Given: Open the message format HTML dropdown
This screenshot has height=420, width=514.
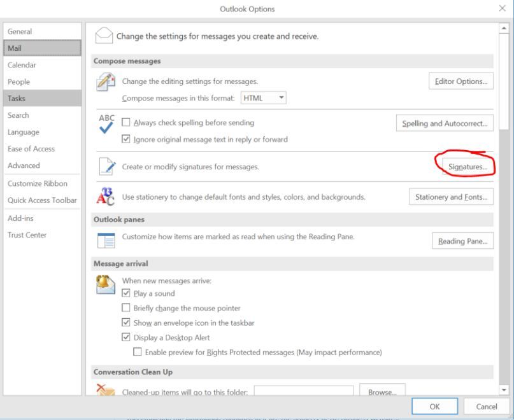Looking at the screenshot, I should click(264, 98).
